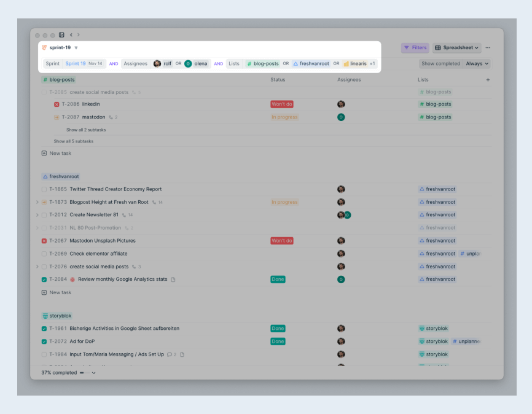Toggle the sidebar panel icon

[x=61, y=34]
